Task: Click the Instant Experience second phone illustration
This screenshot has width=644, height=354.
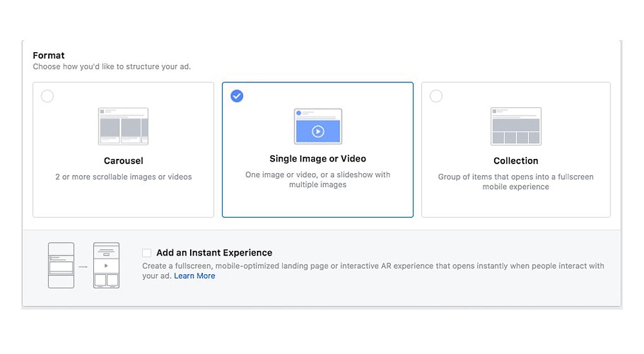Action: (x=106, y=265)
